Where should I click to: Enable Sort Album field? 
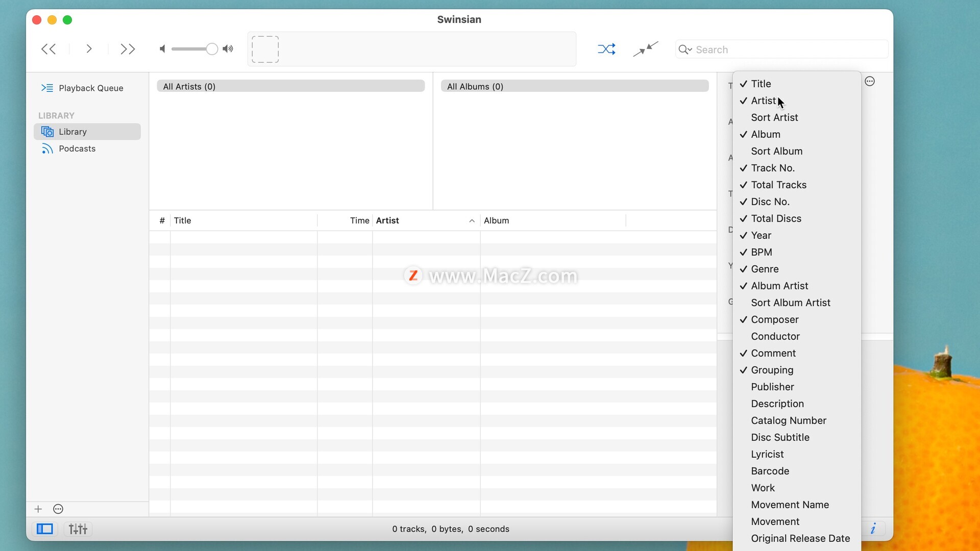pos(797,151)
